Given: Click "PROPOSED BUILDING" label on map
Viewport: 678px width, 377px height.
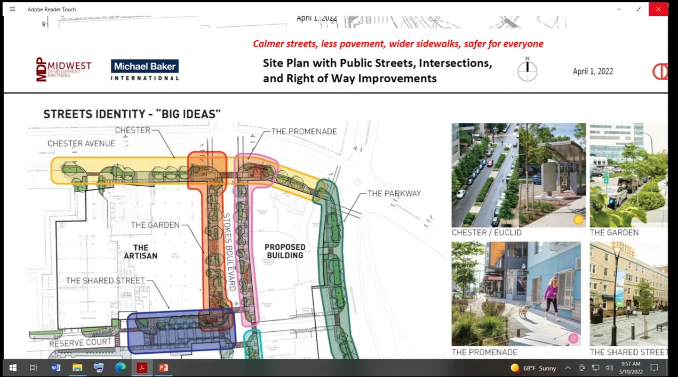Looking at the screenshot, I should pos(285,251).
